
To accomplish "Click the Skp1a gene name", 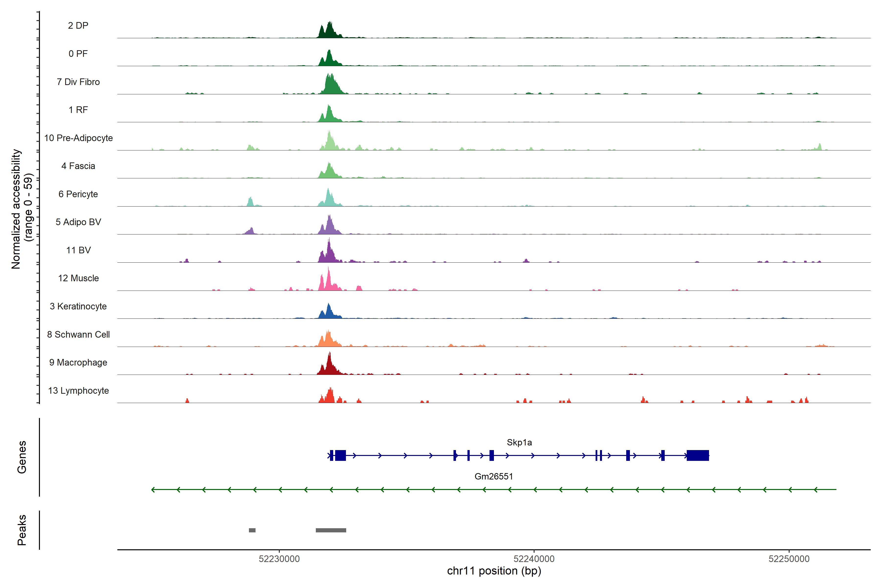I will pyautogui.click(x=519, y=442).
